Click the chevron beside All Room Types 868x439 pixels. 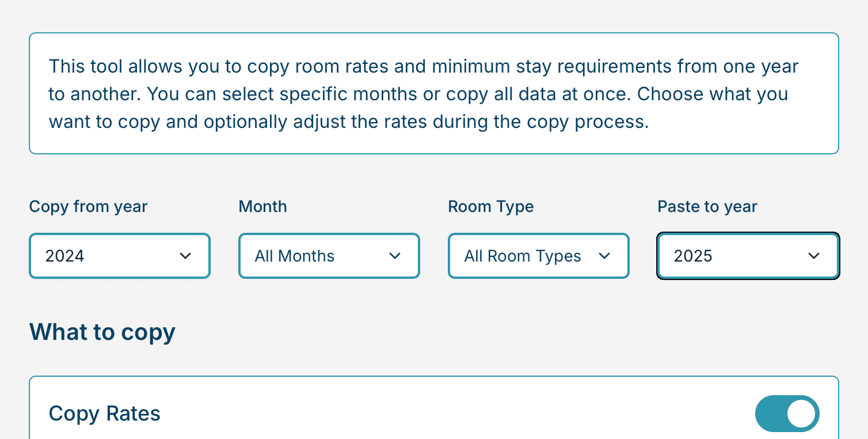pyautogui.click(x=604, y=256)
